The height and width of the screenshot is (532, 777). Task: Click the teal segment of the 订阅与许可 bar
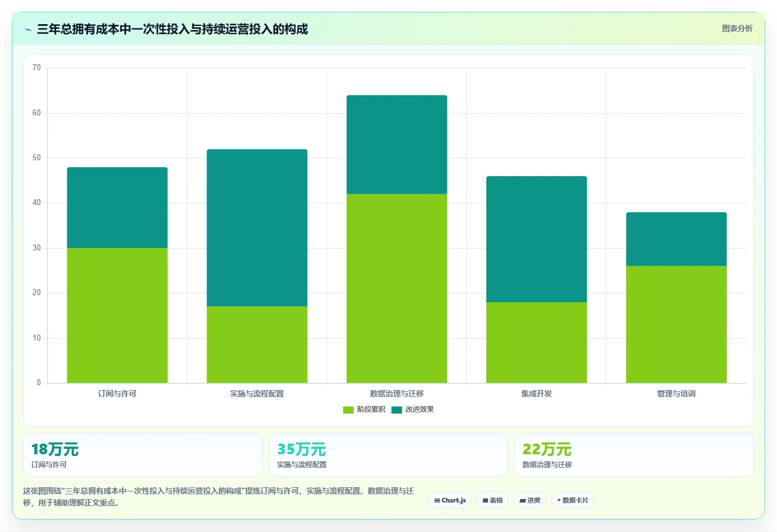coord(117,207)
